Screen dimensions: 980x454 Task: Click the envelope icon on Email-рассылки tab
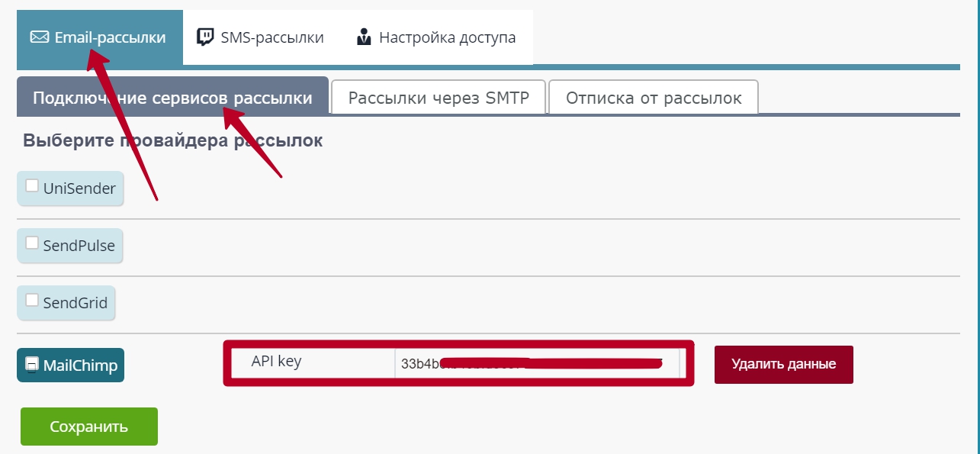pos(40,37)
